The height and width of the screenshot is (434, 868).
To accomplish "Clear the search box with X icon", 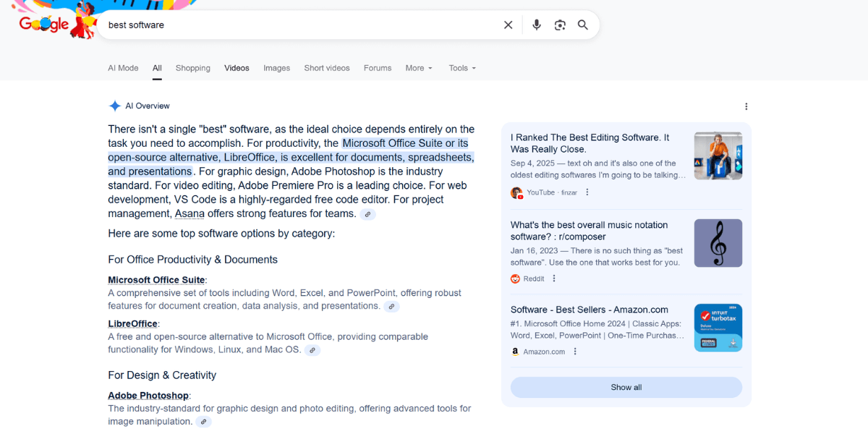I will [509, 25].
